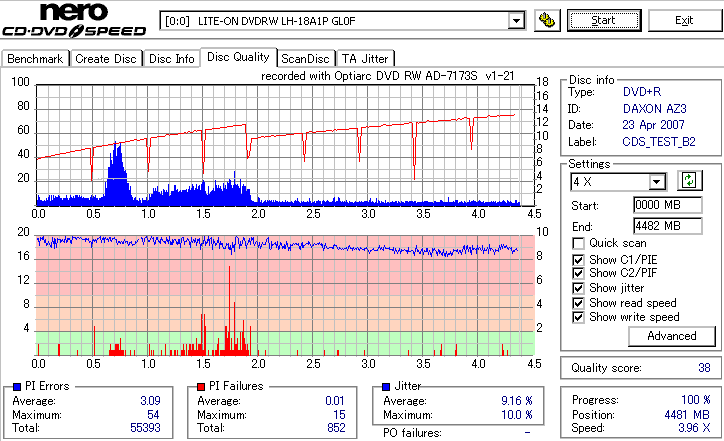Click the Start button
Image resolution: width=724 pixels, height=441 pixels.
click(x=604, y=20)
